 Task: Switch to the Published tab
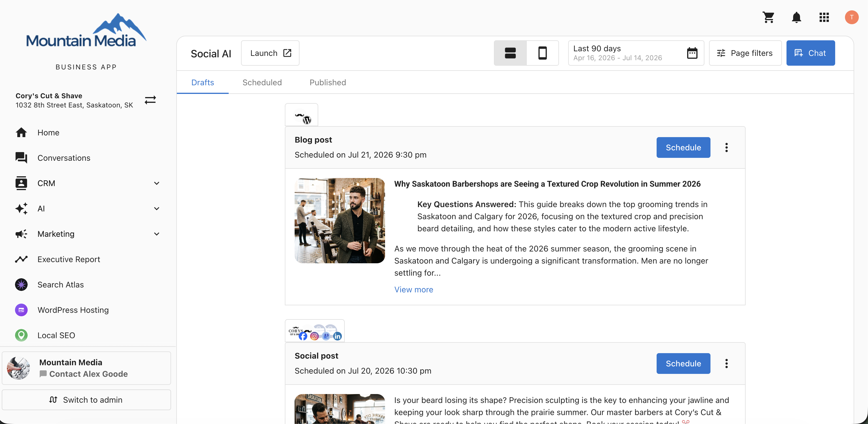(327, 83)
